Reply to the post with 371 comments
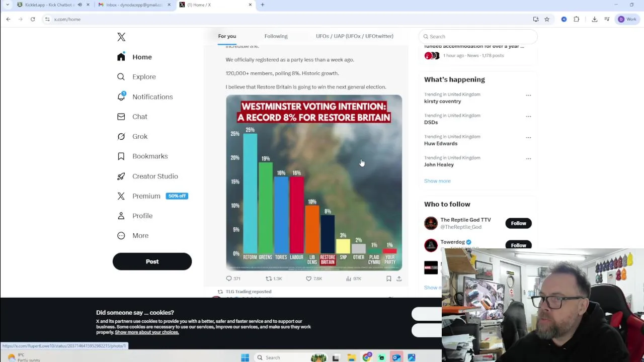The height and width of the screenshot is (362, 644). point(233,279)
